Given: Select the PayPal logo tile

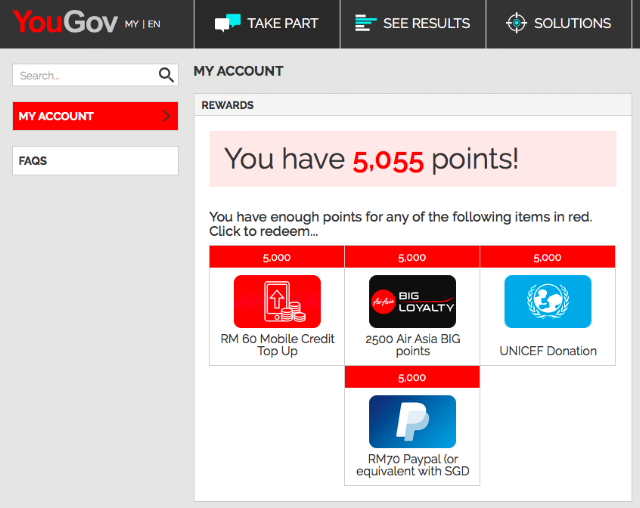Looking at the screenshot, I should click(412, 421).
